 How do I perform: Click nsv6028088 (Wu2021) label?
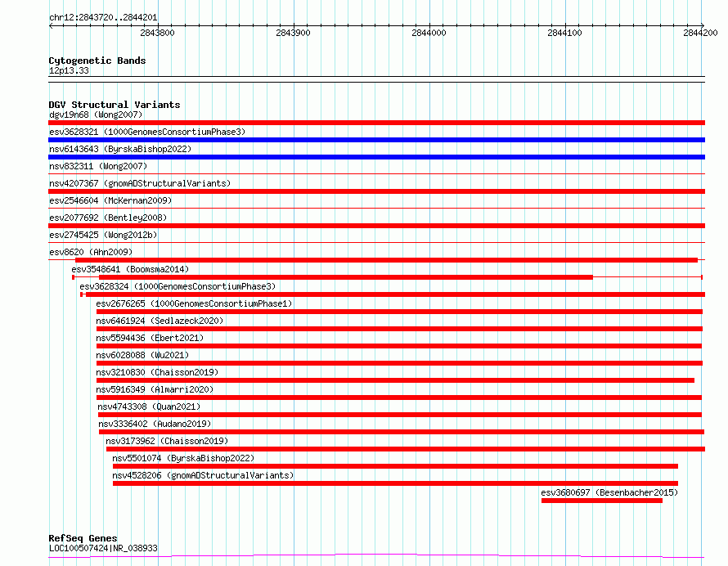click(x=142, y=355)
